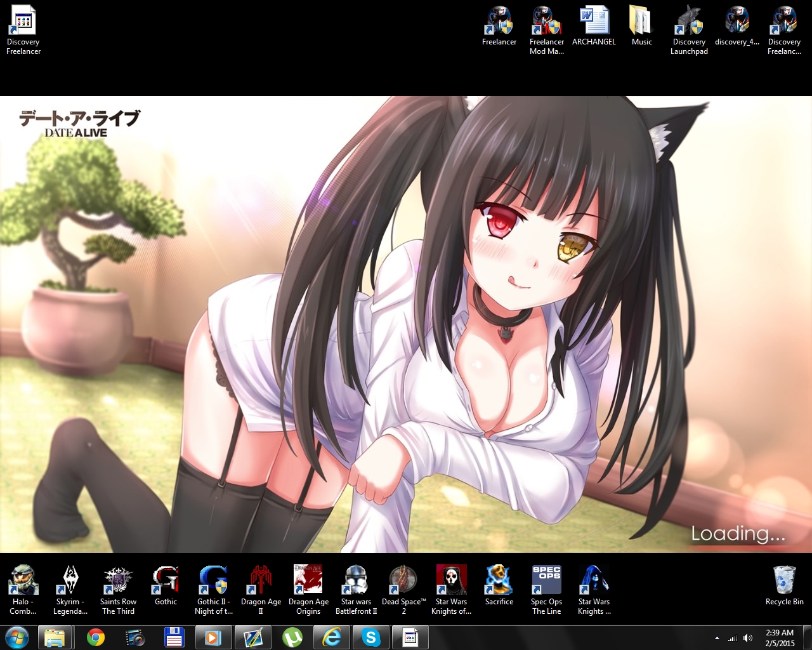Open the Freelancer game shortcut
This screenshot has width=812, height=650.
tap(499, 27)
